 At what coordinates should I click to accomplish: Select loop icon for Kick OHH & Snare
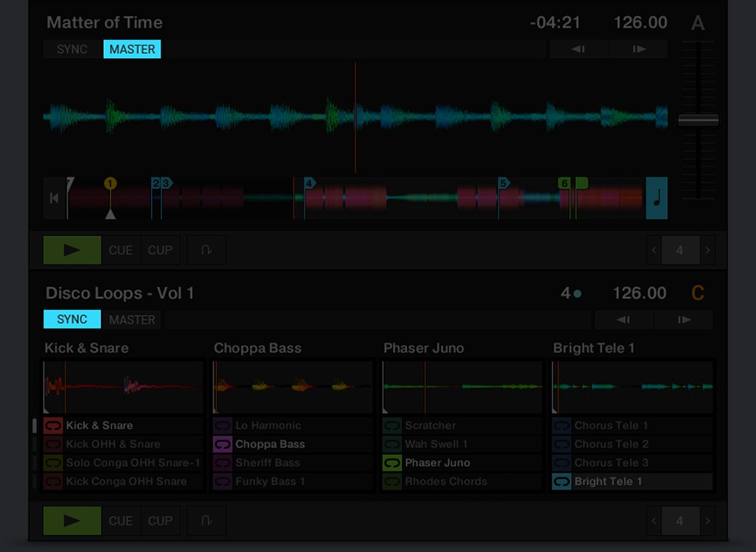[x=53, y=444]
